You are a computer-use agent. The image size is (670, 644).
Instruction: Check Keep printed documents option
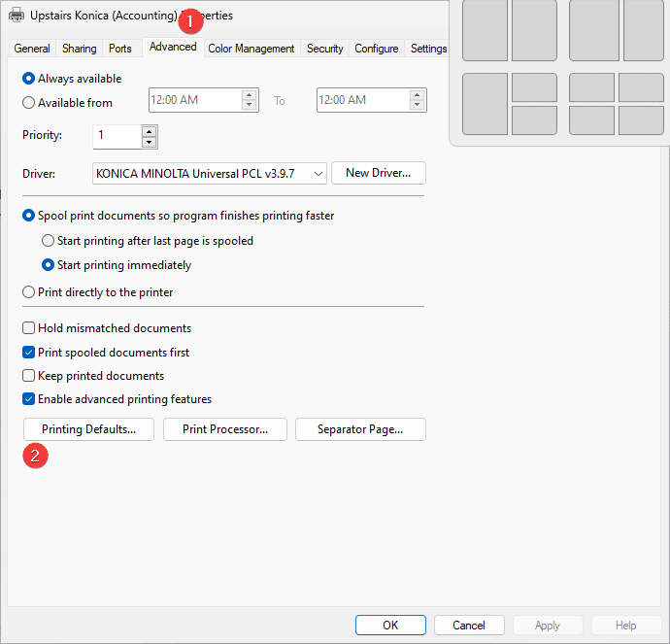29,376
